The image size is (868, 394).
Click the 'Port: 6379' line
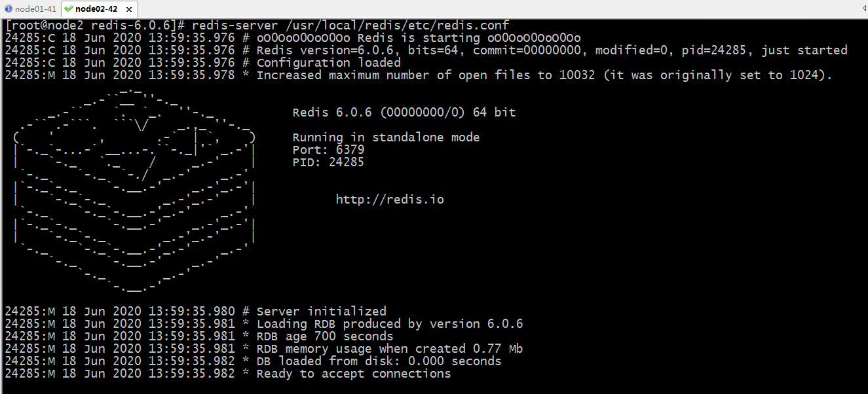point(328,150)
